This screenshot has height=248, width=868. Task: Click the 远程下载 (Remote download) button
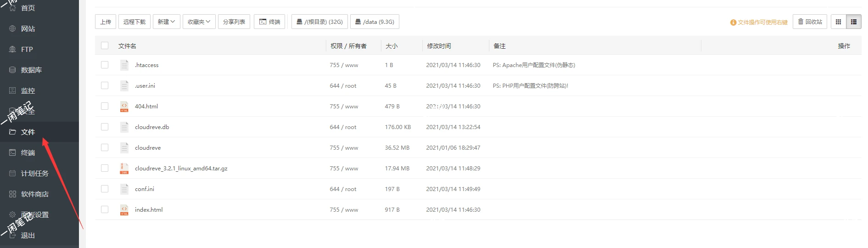point(134,22)
